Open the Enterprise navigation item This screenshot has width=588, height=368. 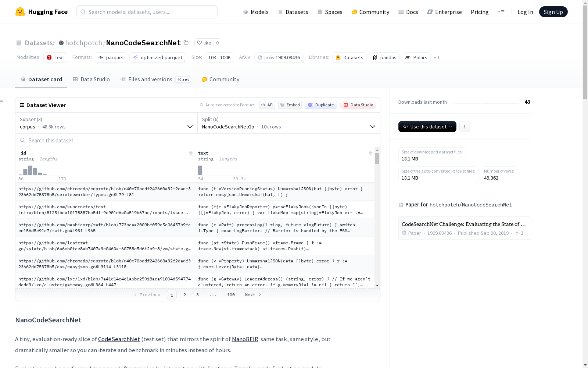(445, 12)
